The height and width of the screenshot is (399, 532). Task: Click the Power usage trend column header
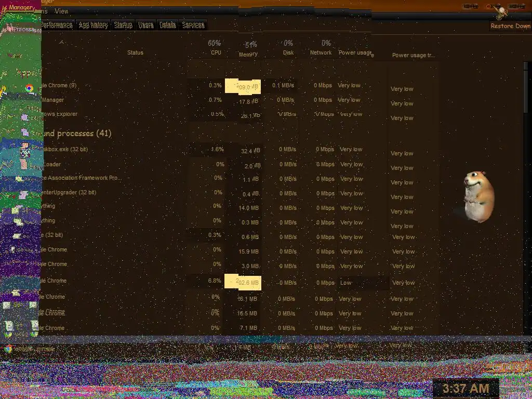[x=413, y=55]
